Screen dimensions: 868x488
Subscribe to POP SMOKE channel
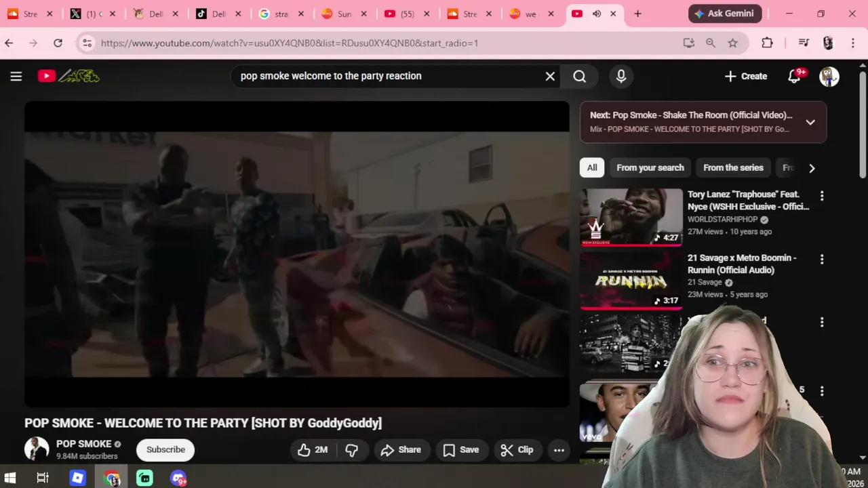tap(165, 449)
